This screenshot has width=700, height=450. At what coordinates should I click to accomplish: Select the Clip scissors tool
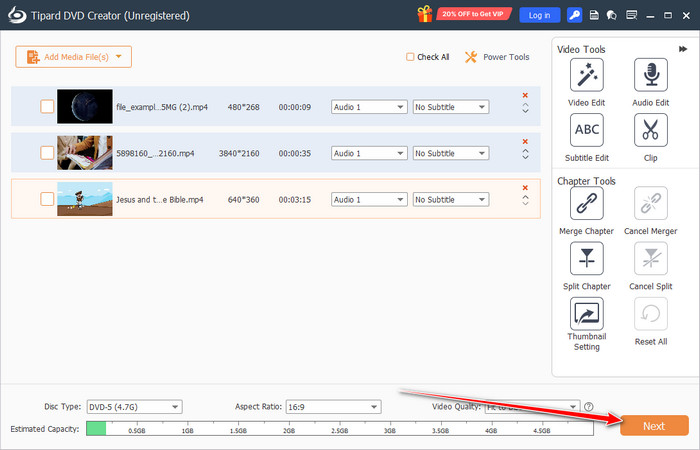point(650,130)
